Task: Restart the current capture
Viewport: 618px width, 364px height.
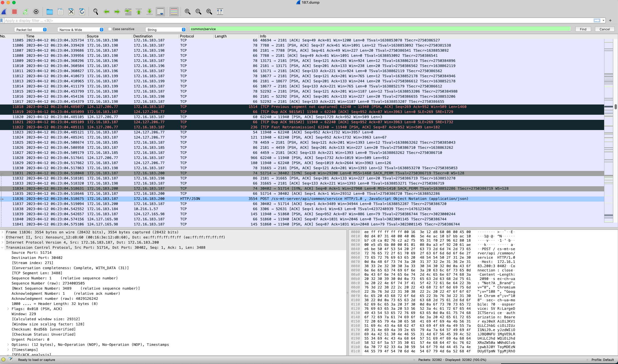Action: point(26,12)
